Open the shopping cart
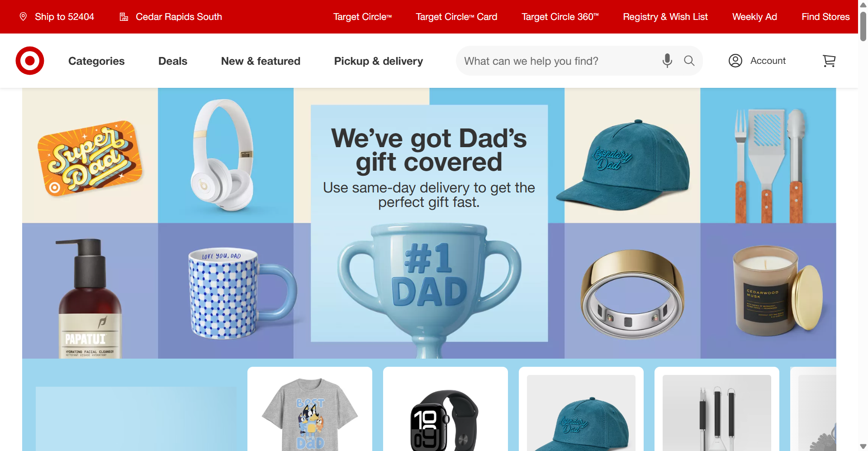 [829, 61]
